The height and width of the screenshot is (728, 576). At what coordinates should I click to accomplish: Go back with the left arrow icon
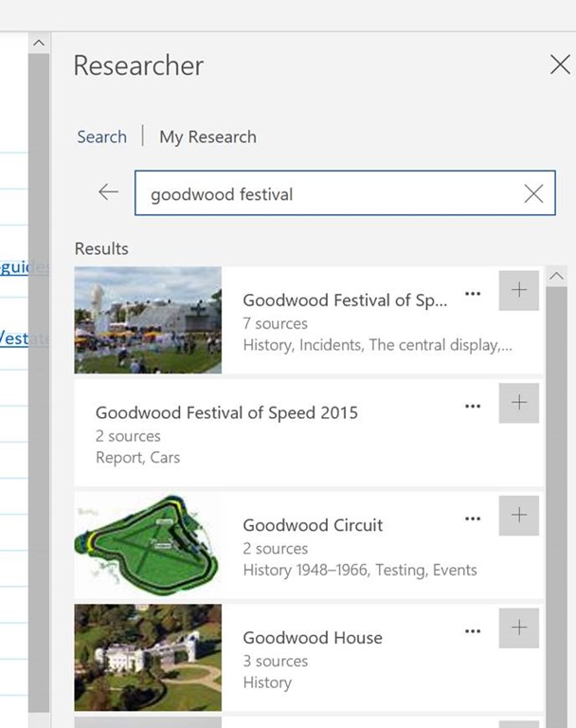[x=109, y=191]
